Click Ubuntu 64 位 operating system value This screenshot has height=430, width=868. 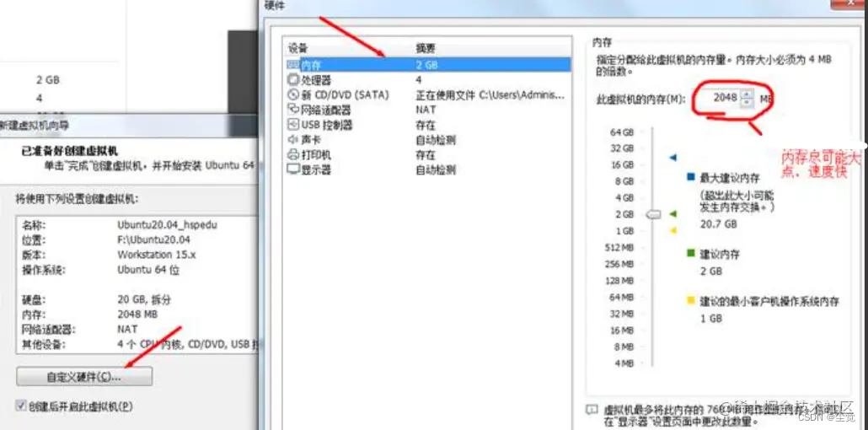148,271
